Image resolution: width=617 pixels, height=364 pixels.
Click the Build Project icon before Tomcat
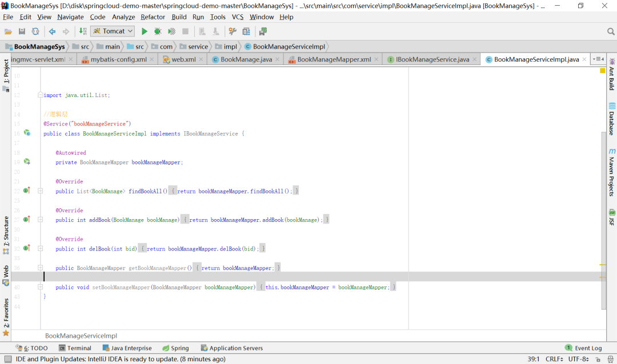tap(83, 31)
